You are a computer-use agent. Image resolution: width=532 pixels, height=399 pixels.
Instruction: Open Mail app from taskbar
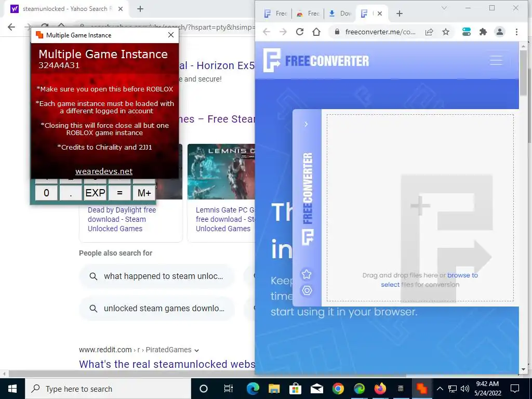(317, 389)
